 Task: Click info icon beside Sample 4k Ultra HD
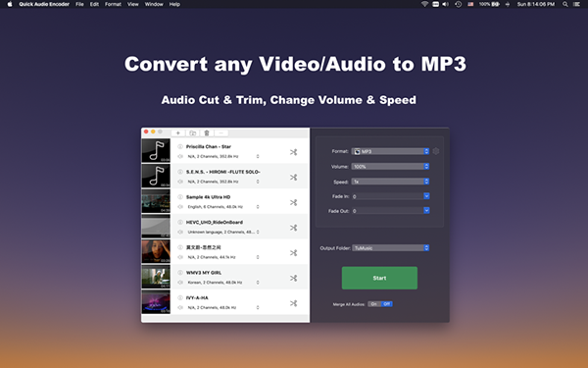pyautogui.click(x=180, y=197)
